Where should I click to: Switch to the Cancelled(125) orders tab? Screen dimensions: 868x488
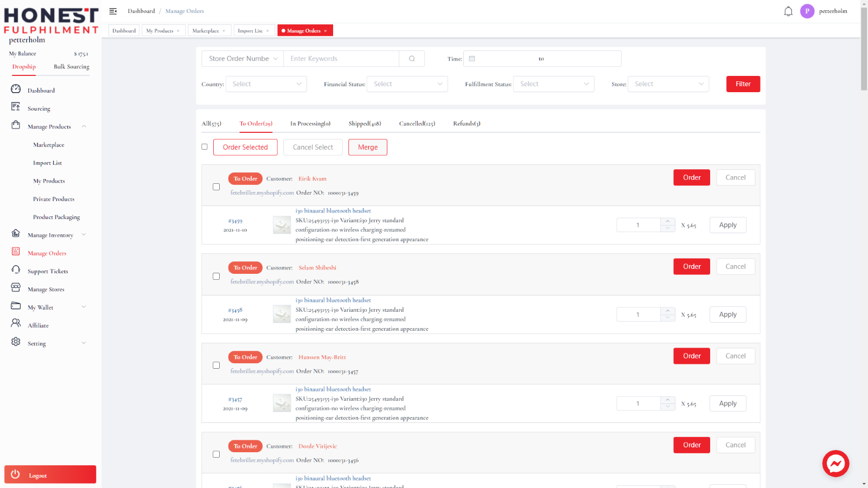point(417,124)
